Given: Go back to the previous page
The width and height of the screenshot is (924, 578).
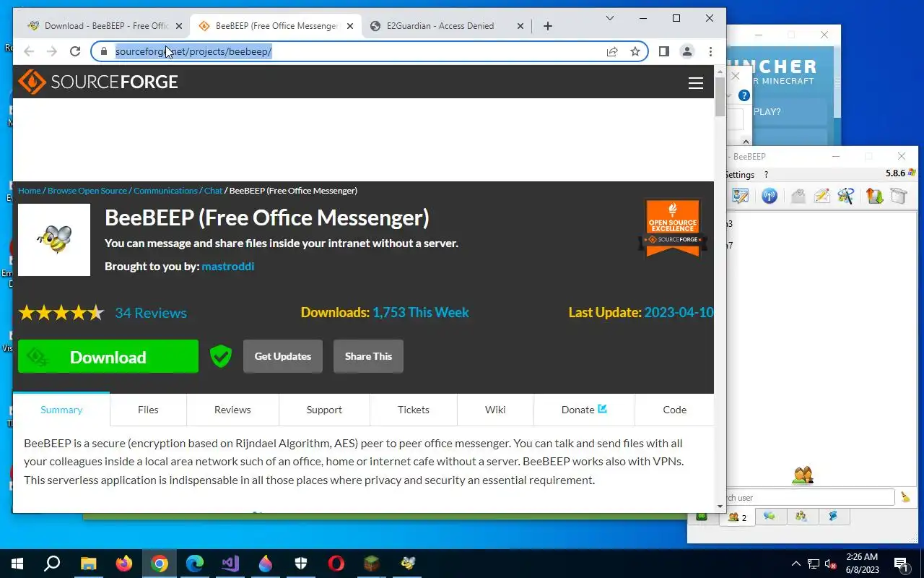Looking at the screenshot, I should click(x=29, y=51).
